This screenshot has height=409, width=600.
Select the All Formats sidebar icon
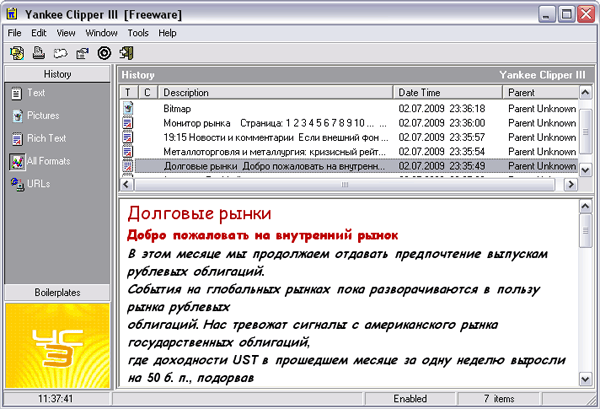click(17, 161)
